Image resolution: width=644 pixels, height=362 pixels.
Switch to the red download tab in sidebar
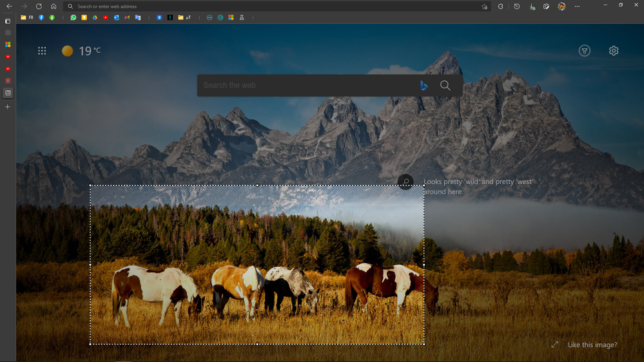pyautogui.click(x=8, y=81)
